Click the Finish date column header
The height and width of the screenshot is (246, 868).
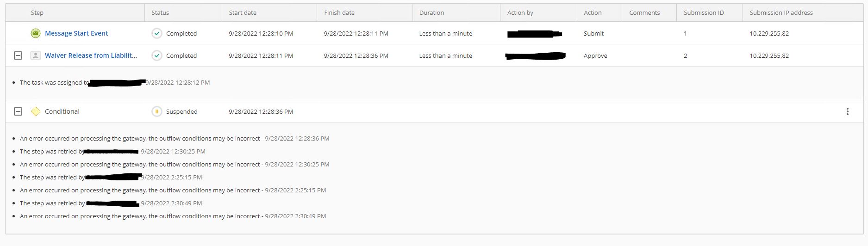pyautogui.click(x=339, y=12)
